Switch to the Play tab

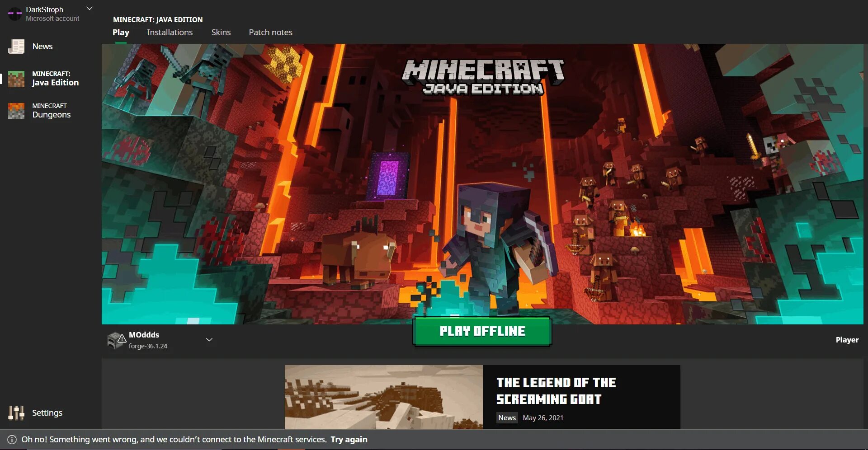[121, 33]
